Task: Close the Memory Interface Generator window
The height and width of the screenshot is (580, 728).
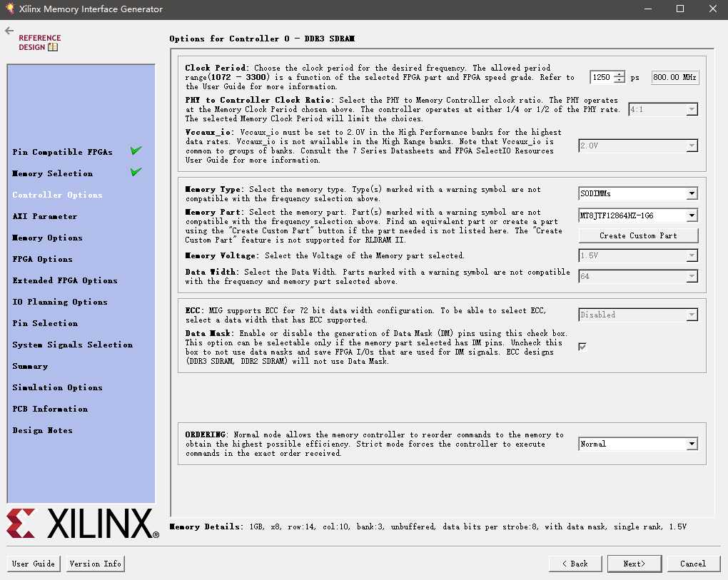Action: click(713, 9)
